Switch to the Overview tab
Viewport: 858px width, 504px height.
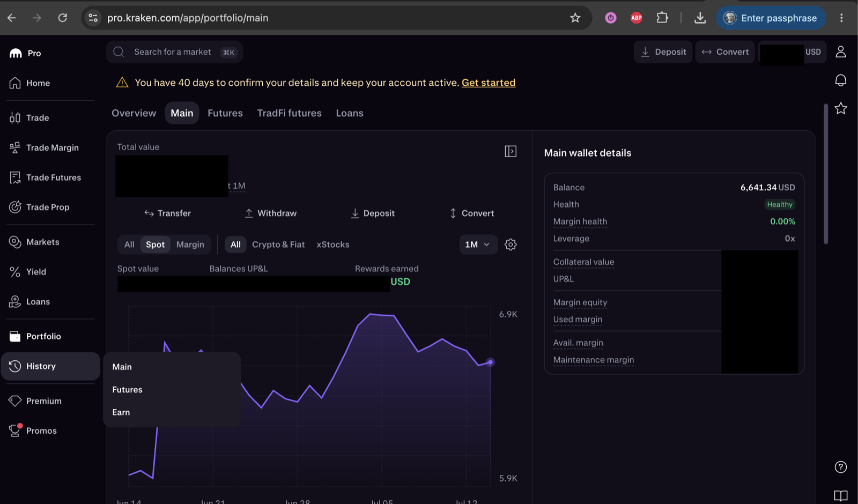click(x=134, y=113)
